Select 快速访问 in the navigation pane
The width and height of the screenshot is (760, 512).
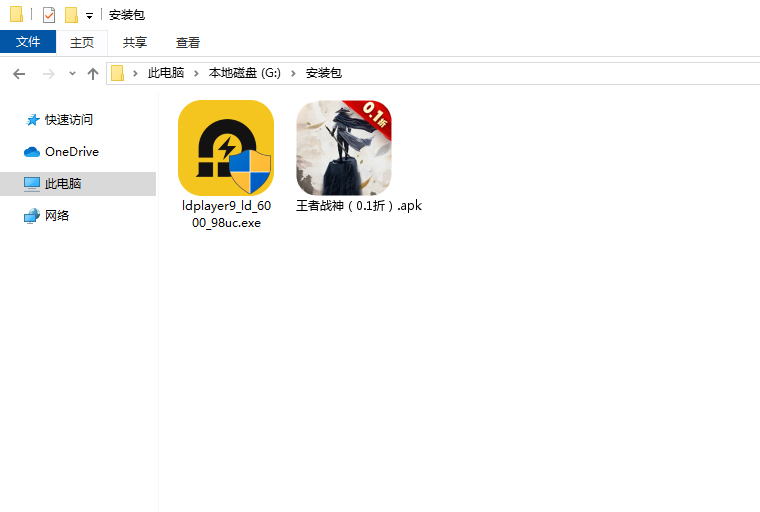pyautogui.click(x=68, y=119)
